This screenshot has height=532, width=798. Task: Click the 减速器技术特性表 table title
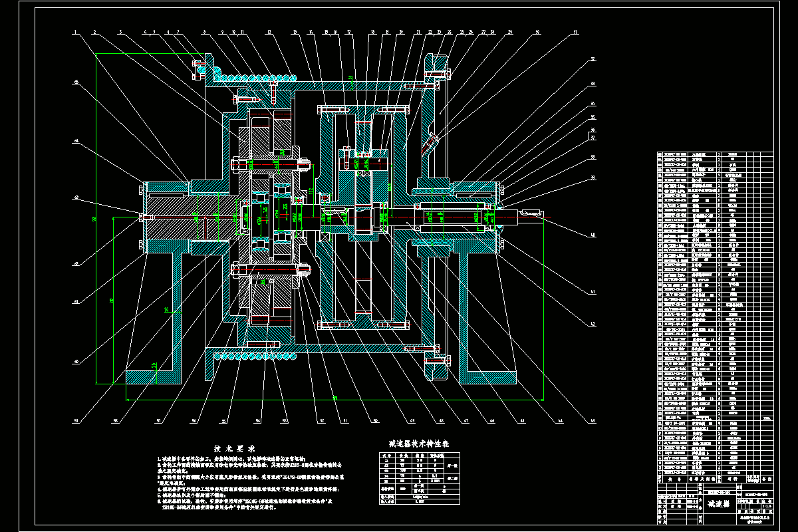(420, 443)
